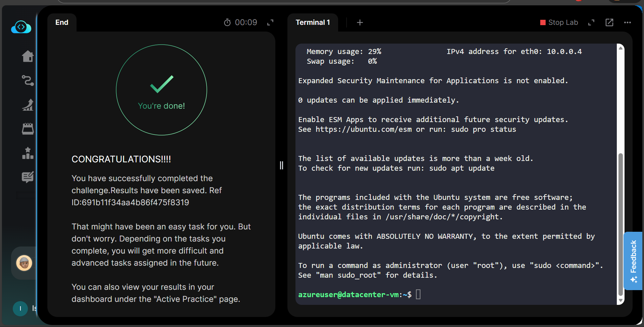The image size is (644, 327).
Task: Open the leaderboard podium icon
Action: 28,153
